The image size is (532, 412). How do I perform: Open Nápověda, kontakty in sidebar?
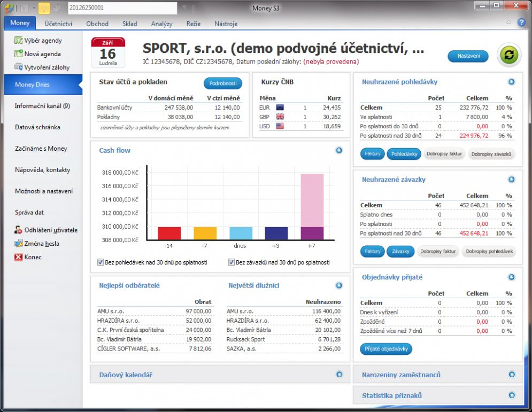[x=43, y=170]
